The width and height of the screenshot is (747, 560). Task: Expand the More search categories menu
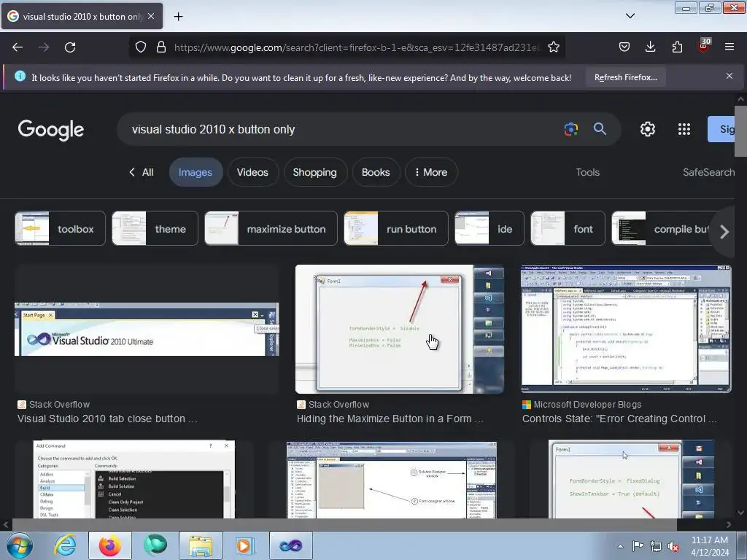431,172
